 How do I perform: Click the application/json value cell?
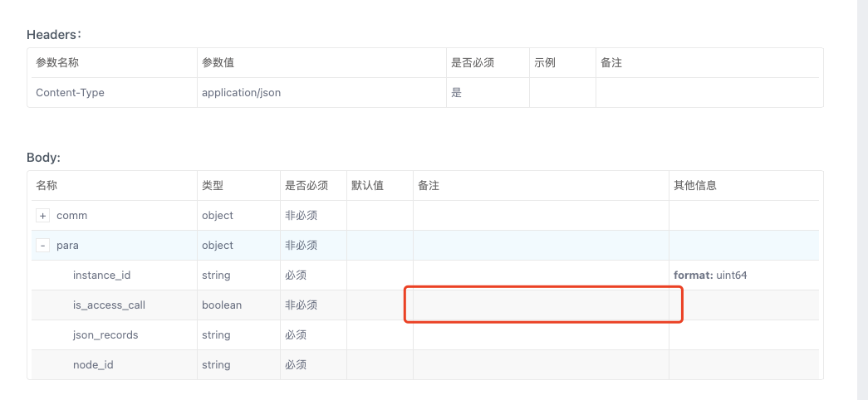(242, 93)
